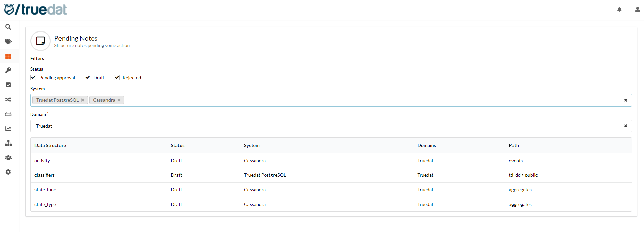Viewport: 644px width, 232px height.
Task: Click the hard drive icon in sidebar
Action: coord(8,114)
